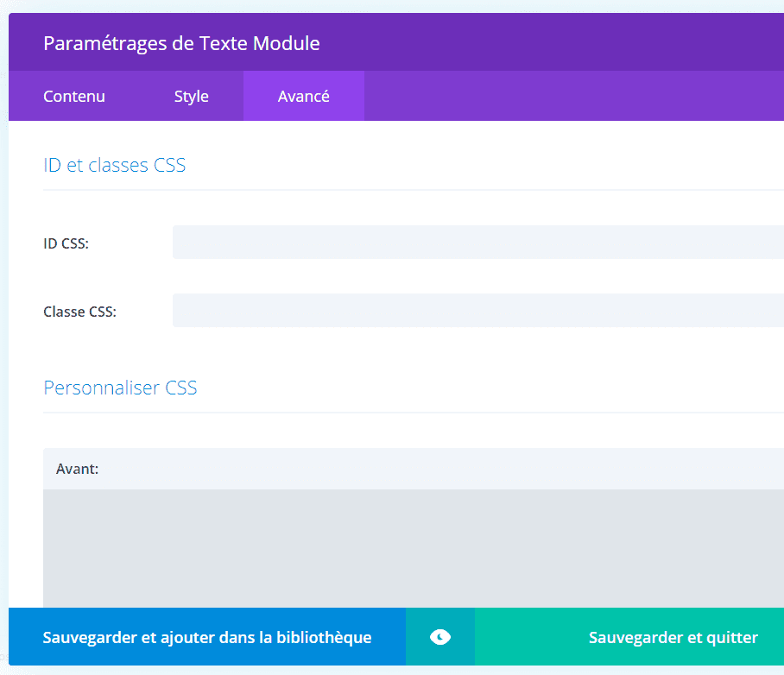The image size is (784, 675).
Task: Click the currently active Avancé tab
Action: point(304,96)
